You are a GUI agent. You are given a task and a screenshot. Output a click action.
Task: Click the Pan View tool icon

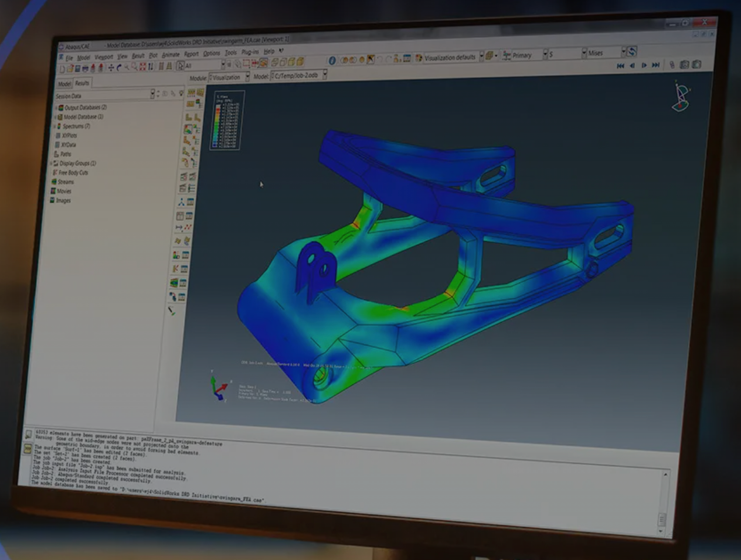pos(111,68)
